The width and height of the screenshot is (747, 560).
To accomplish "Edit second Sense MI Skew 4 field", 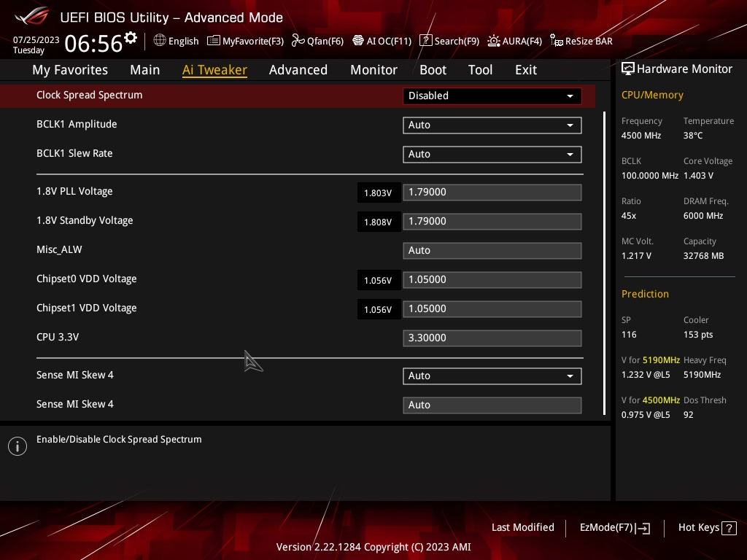I will tap(492, 405).
